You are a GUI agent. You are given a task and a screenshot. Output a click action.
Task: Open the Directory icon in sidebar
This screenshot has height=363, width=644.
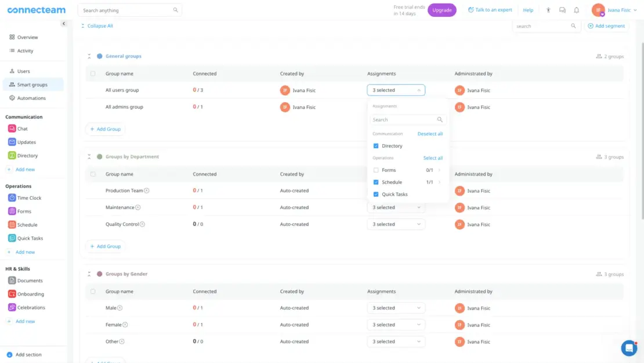(x=12, y=156)
